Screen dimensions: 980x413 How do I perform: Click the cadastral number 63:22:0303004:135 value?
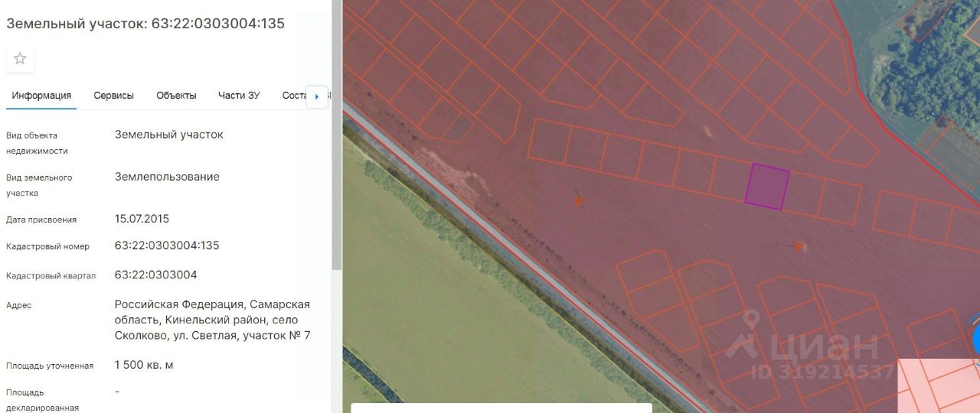(x=167, y=246)
